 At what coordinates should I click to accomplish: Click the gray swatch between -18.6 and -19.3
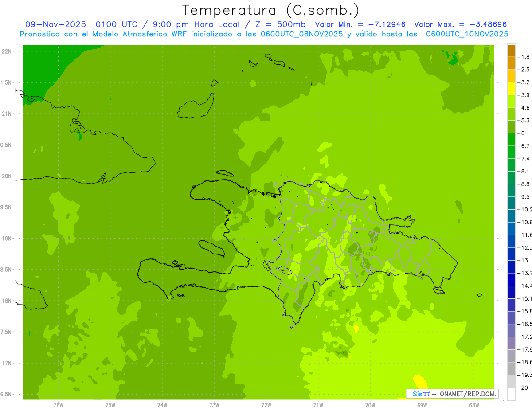(511, 368)
